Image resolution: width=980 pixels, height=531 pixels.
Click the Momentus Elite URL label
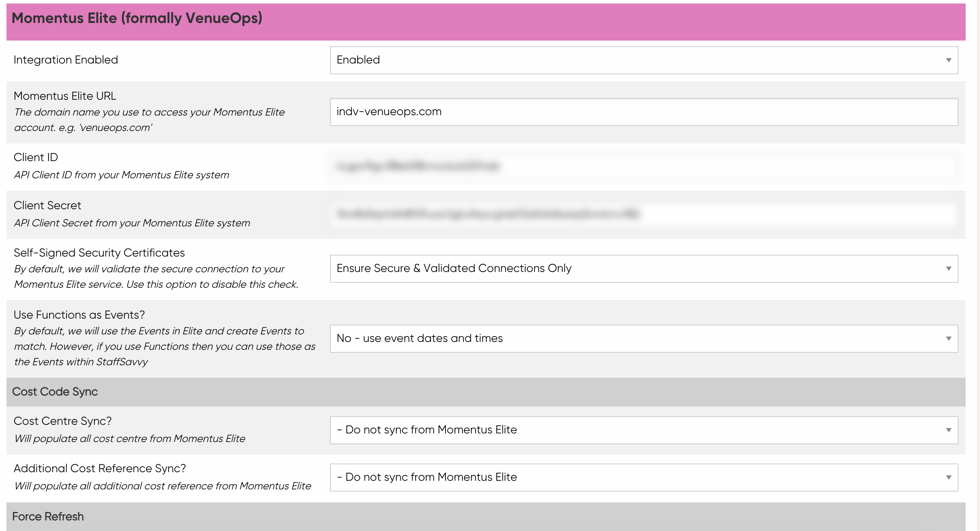click(x=65, y=96)
